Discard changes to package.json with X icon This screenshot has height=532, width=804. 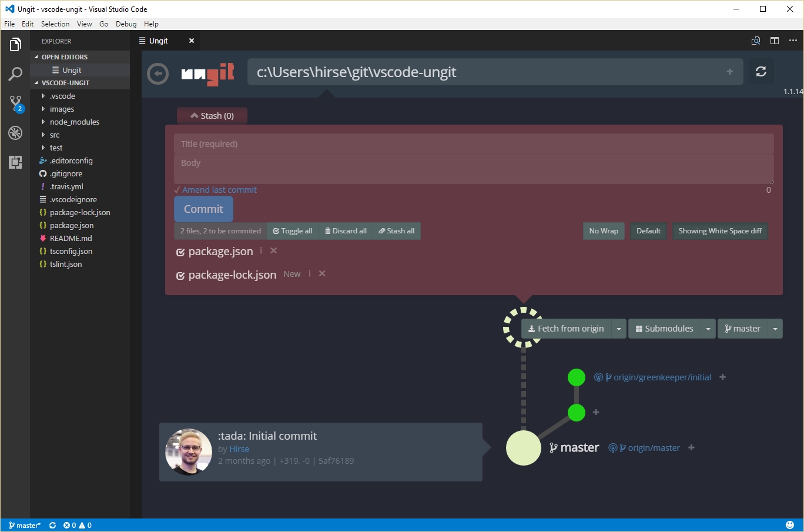(x=273, y=250)
